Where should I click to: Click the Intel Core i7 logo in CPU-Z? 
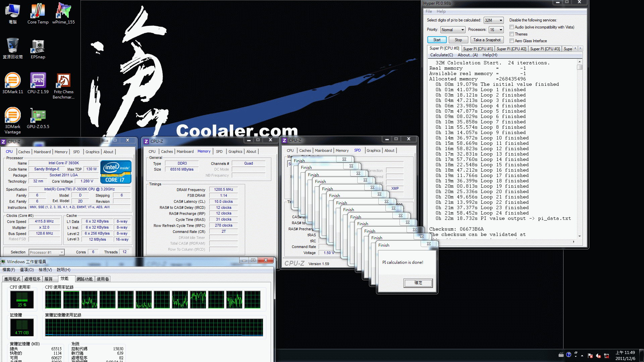pyautogui.click(x=116, y=172)
